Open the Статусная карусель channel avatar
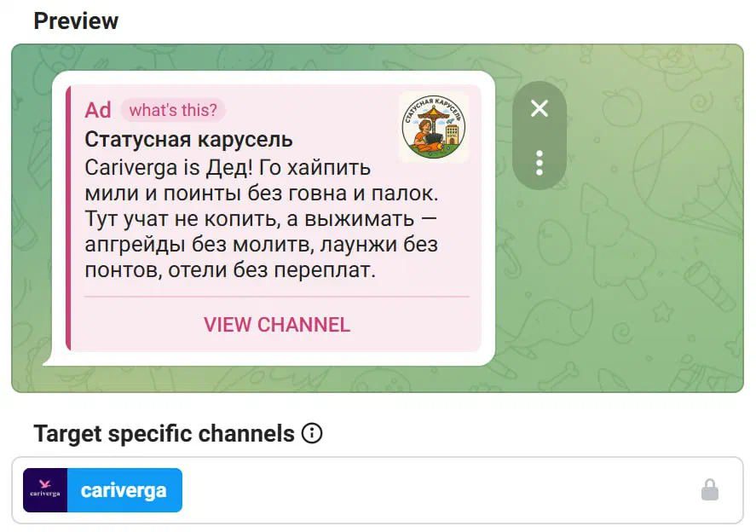This screenshot has width=756, height=532. click(434, 127)
